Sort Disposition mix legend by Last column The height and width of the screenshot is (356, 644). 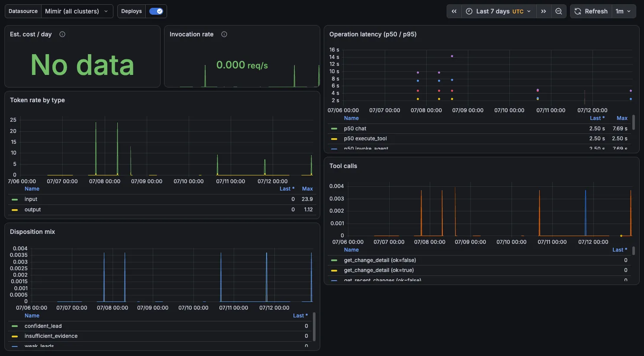coord(300,316)
